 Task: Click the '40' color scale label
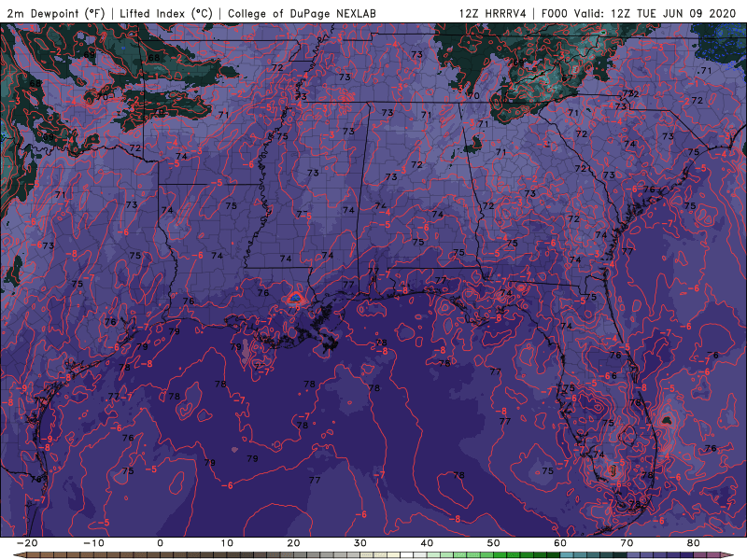pos(427,543)
